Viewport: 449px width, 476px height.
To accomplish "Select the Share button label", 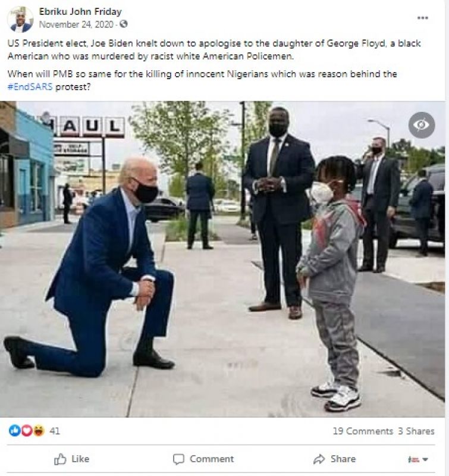I will coord(343,459).
